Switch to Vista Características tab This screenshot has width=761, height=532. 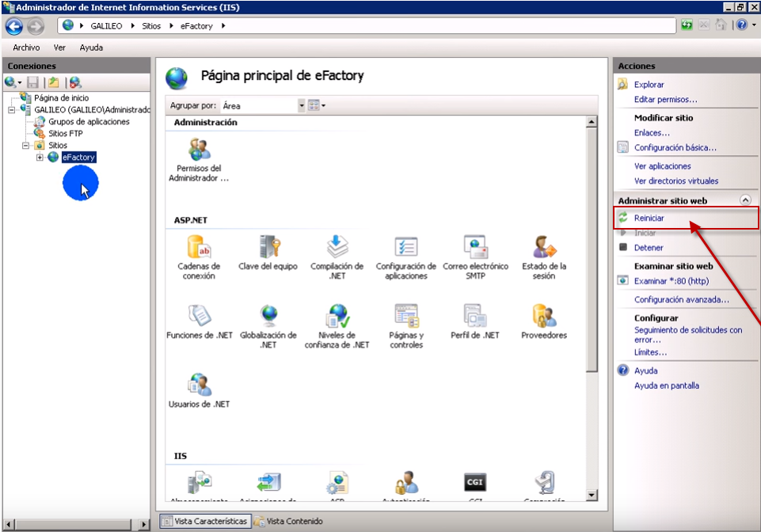coord(205,521)
